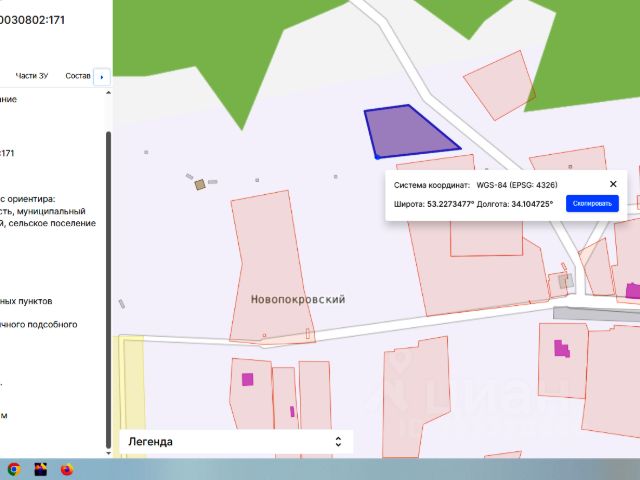The image size is (640, 480).
Task: Open Google Chrome from the taskbar
Action: pos(13,469)
